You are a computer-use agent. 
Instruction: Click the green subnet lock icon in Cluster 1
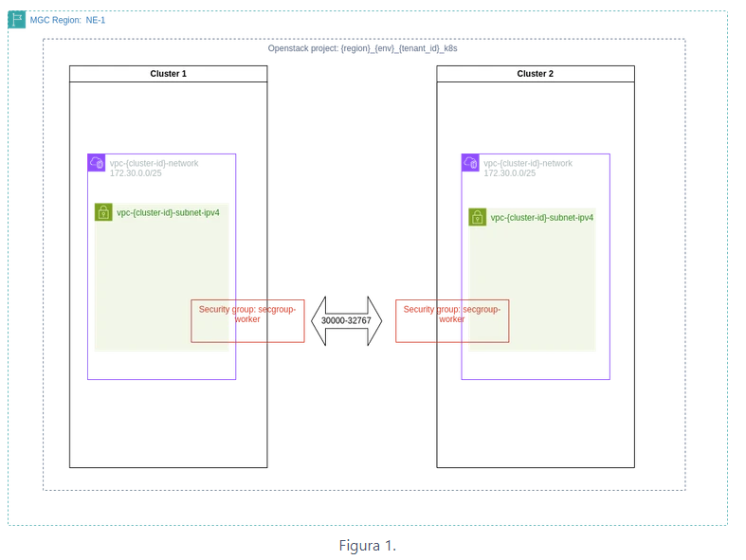103,212
